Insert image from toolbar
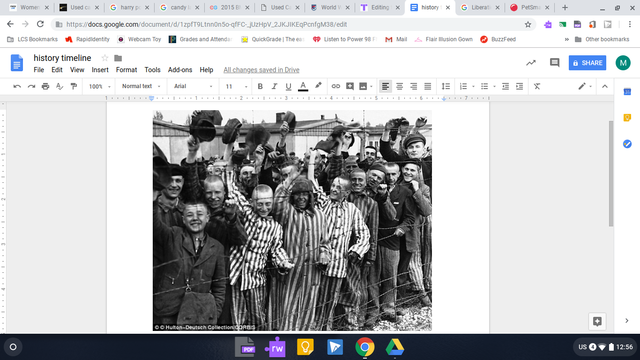 [x=363, y=87]
